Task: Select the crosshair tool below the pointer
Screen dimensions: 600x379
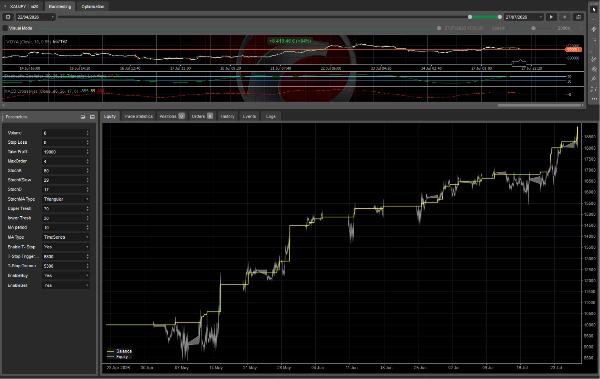Action: click(594, 20)
